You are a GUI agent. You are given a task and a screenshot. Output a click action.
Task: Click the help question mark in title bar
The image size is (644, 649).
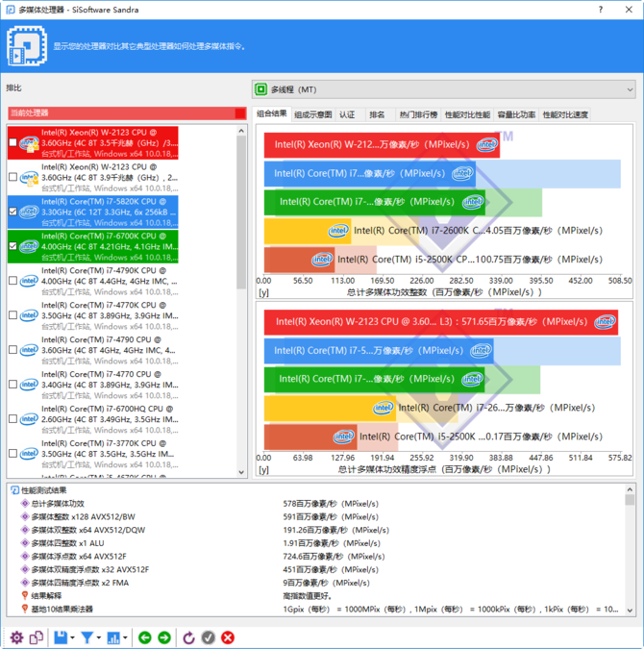point(601,10)
